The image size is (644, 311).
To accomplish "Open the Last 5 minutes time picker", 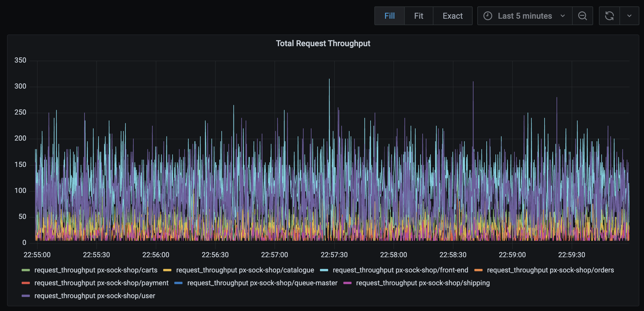I will pyautogui.click(x=525, y=16).
